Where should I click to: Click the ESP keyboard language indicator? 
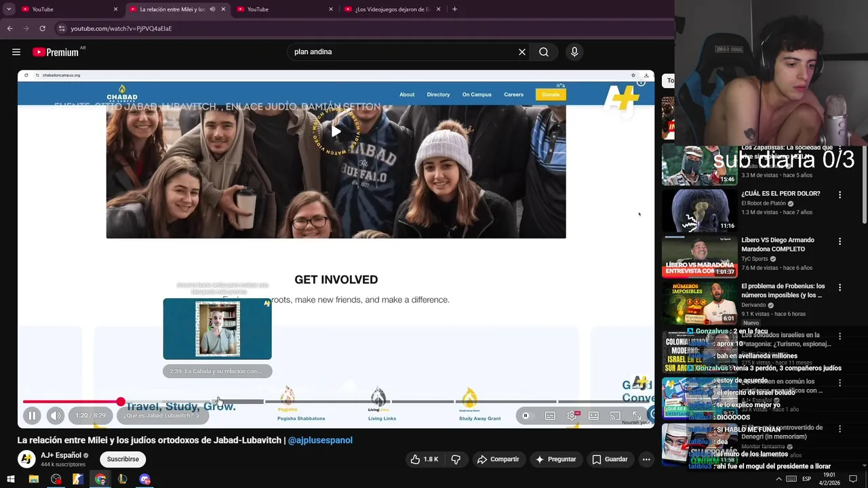click(x=806, y=479)
